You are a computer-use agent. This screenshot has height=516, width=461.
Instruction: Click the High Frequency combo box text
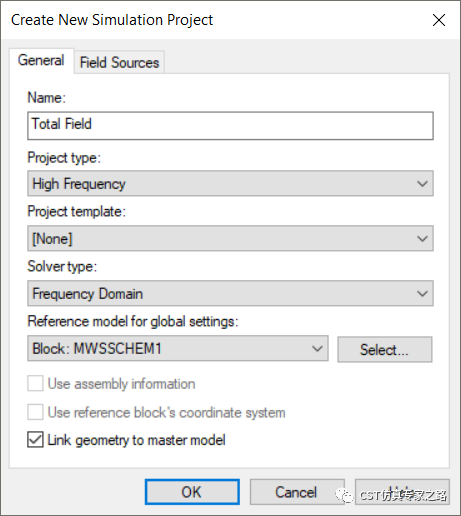click(x=79, y=184)
